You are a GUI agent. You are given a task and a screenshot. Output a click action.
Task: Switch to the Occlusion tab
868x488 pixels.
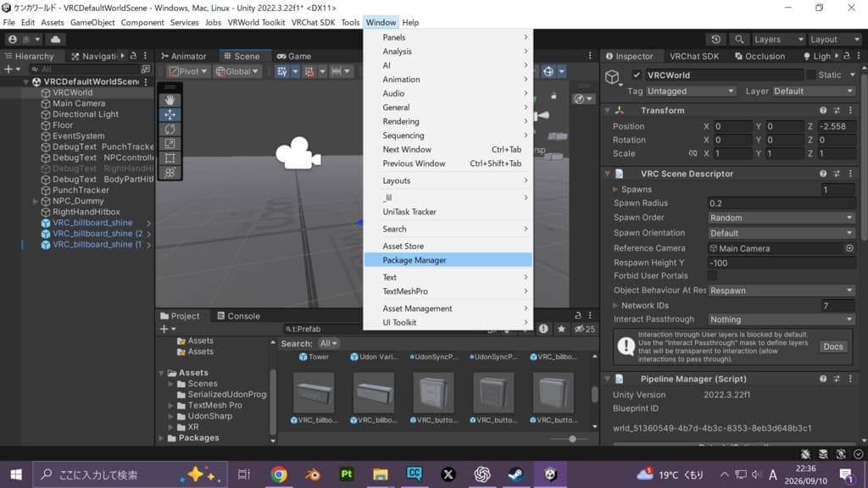(759, 56)
